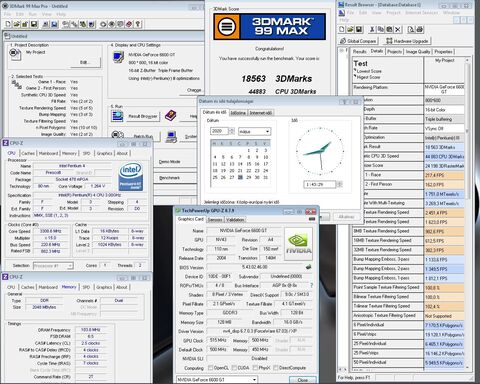Click the year spinner next to 2020
The width and height of the screenshot is (480, 384).
(232, 131)
